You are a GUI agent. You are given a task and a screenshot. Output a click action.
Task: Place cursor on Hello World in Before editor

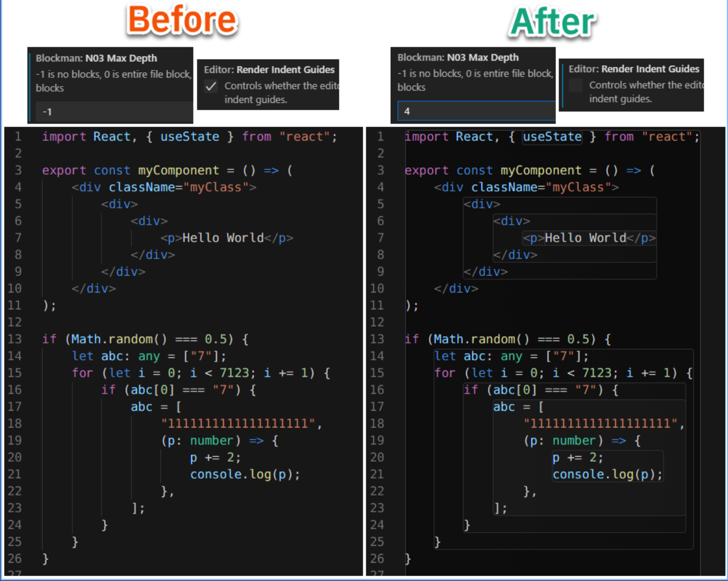pyautogui.click(x=223, y=238)
